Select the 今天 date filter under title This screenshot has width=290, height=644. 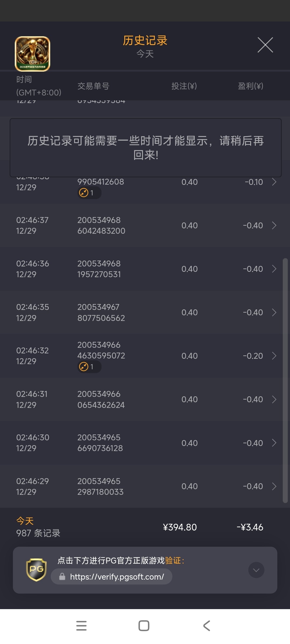tap(145, 54)
